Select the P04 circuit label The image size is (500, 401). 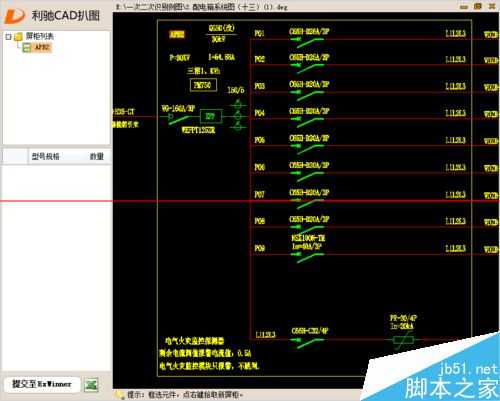tap(259, 113)
